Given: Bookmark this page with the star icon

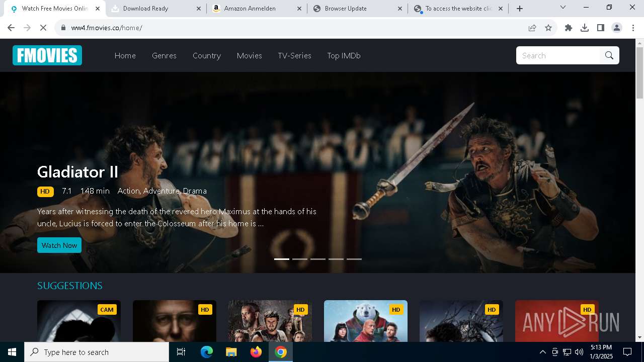Looking at the screenshot, I should 548,28.
